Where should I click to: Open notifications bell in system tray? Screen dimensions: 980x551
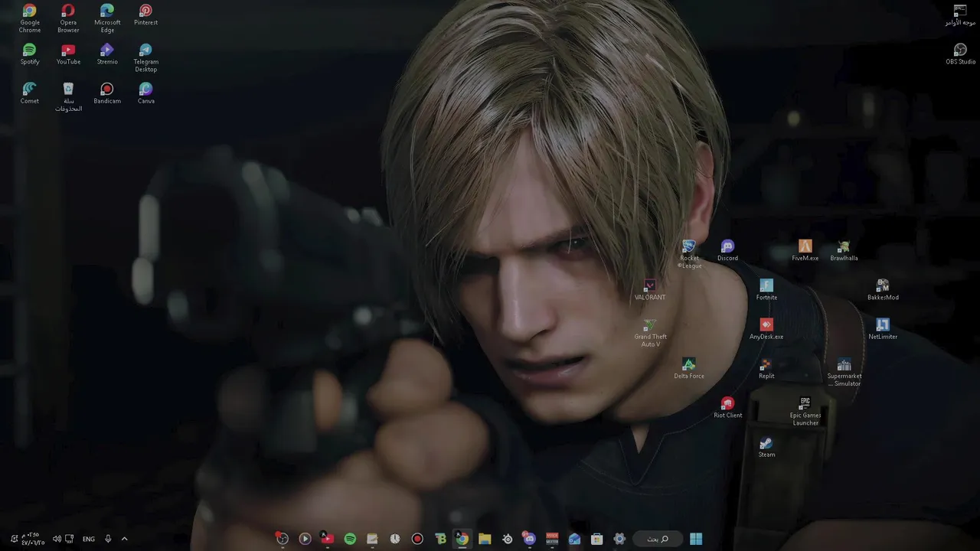[x=14, y=539]
